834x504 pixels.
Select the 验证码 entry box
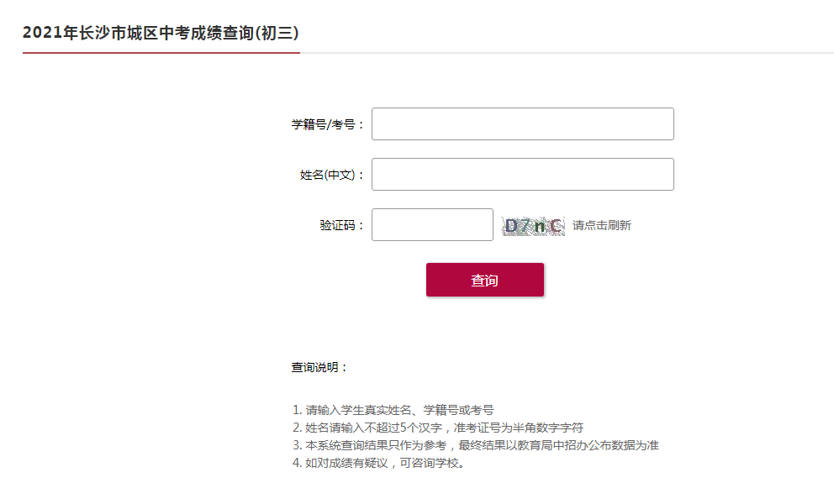[x=432, y=225]
